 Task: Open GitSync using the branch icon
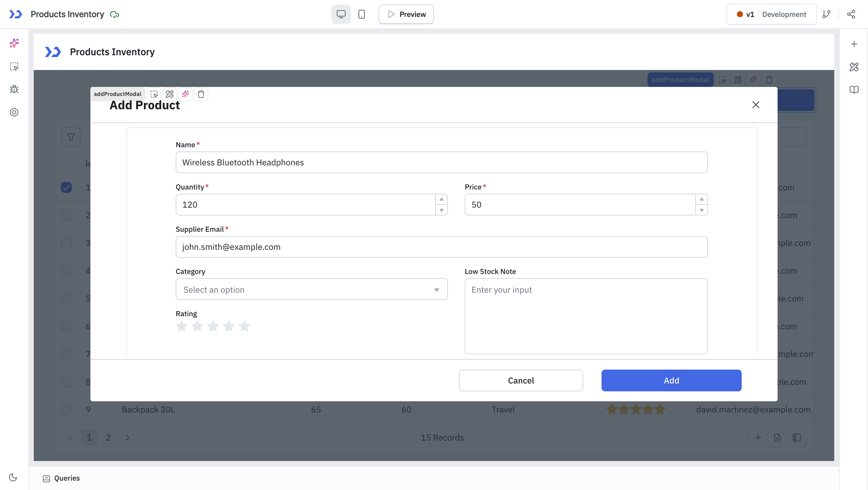(826, 14)
